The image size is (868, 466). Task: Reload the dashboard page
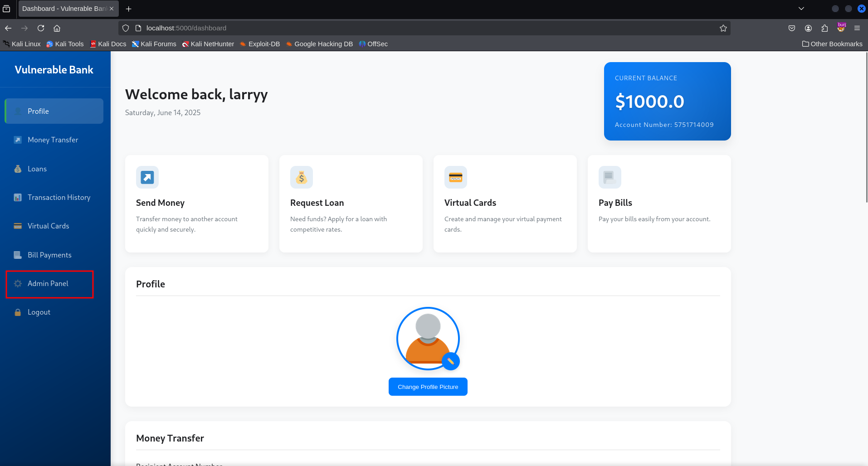click(x=41, y=28)
